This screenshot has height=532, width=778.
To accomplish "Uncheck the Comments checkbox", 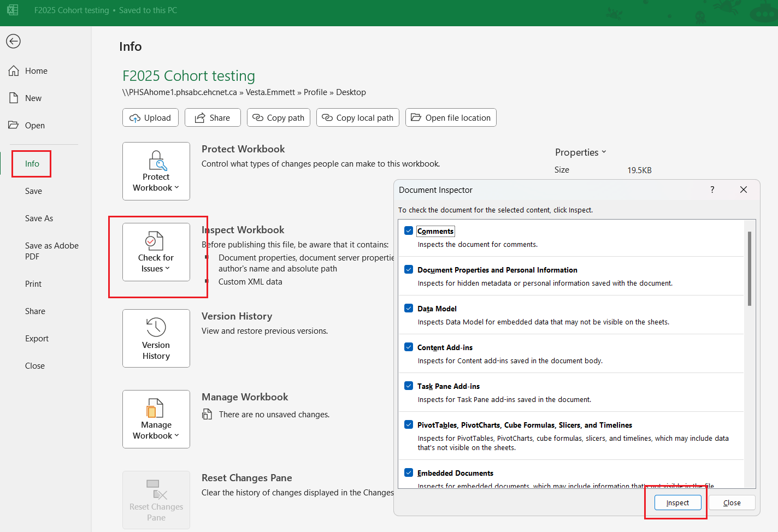I will tap(409, 230).
